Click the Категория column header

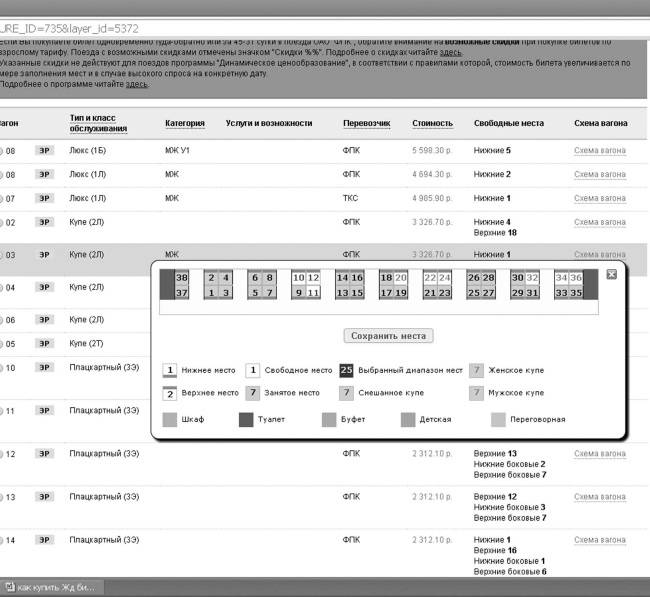click(x=185, y=123)
